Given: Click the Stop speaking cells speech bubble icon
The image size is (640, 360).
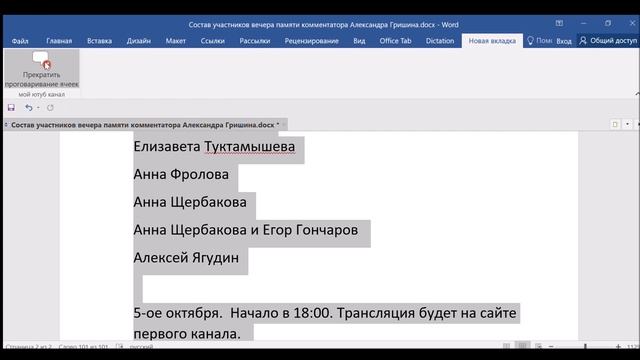Looking at the screenshot, I should coord(41,60).
